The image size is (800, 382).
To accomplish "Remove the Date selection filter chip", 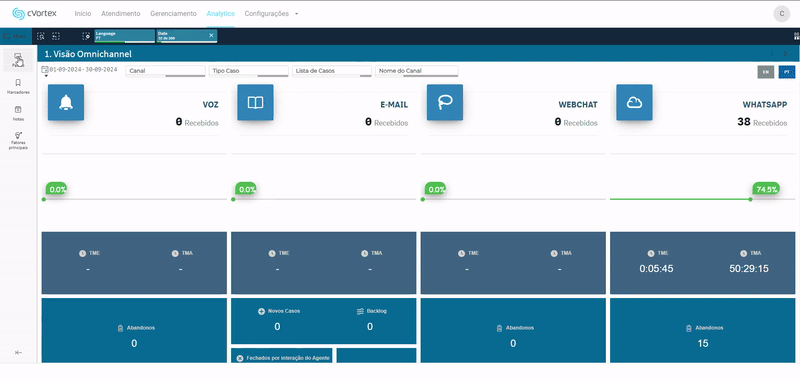I will (211, 35).
